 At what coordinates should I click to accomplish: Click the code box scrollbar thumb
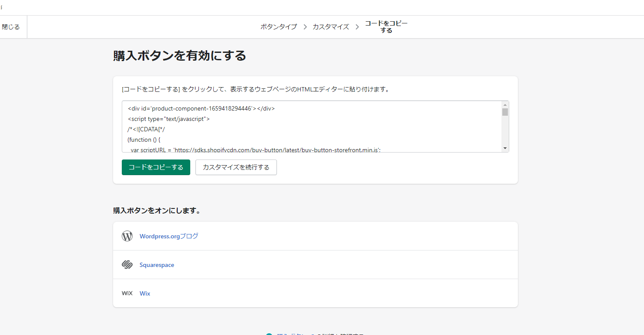point(505,112)
